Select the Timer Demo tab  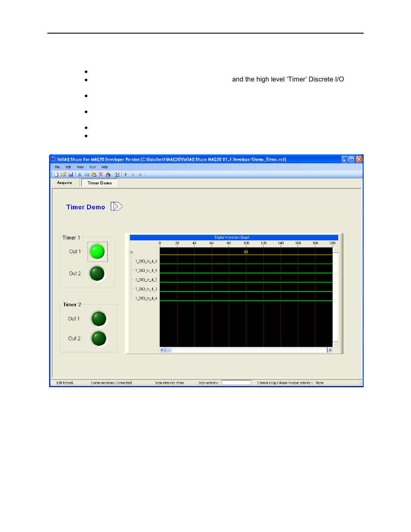tap(100, 183)
